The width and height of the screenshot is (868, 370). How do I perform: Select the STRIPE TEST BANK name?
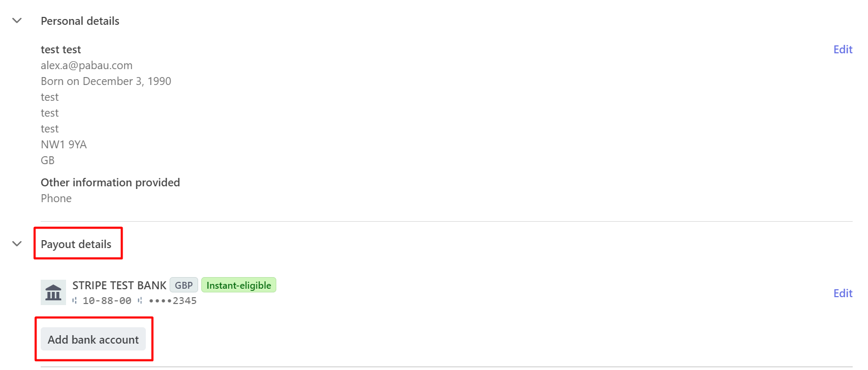tap(119, 286)
